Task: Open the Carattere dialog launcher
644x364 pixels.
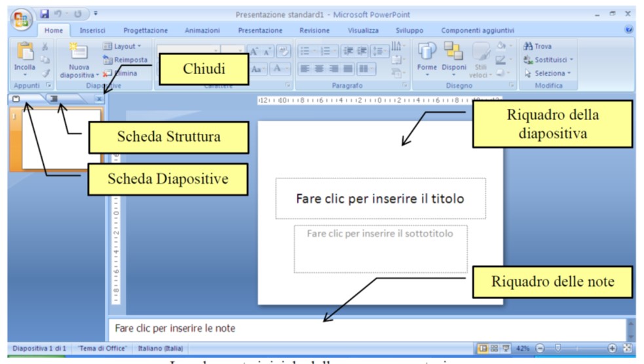Action: (x=288, y=85)
